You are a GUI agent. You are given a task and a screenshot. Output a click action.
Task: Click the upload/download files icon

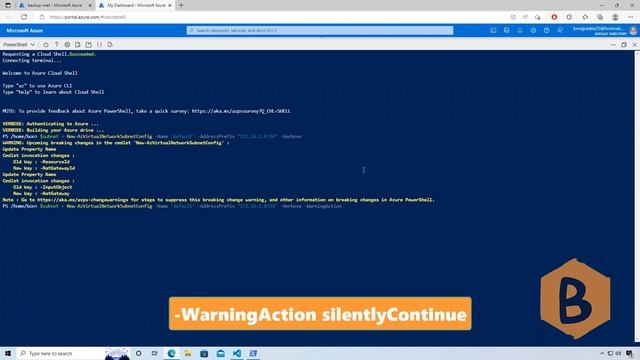[78, 44]
